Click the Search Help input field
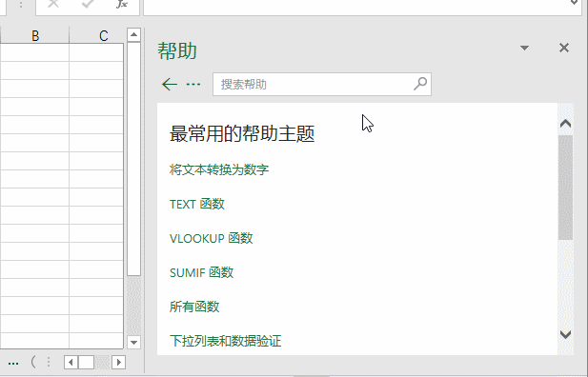588x377 pixels. (x=322, y=85)
